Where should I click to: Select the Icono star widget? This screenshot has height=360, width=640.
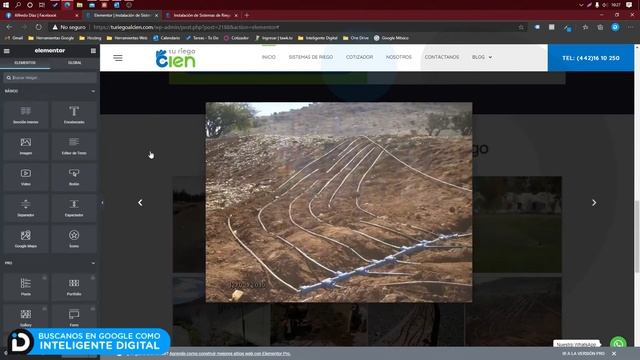click(x=74, y=239)
